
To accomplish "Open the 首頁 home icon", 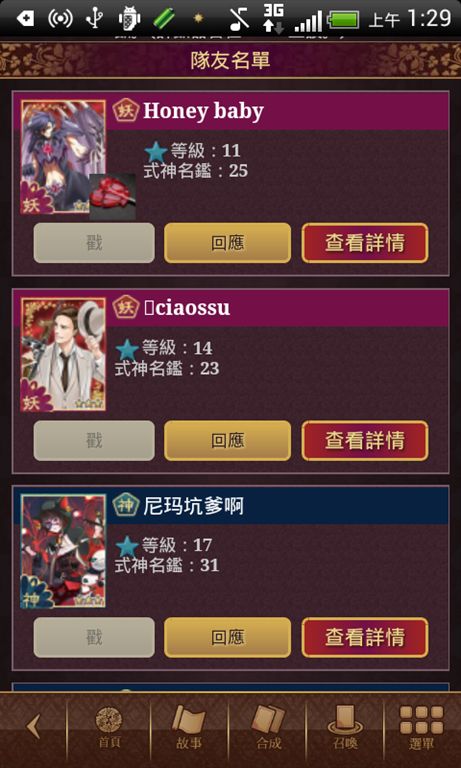I will point(108,727).
